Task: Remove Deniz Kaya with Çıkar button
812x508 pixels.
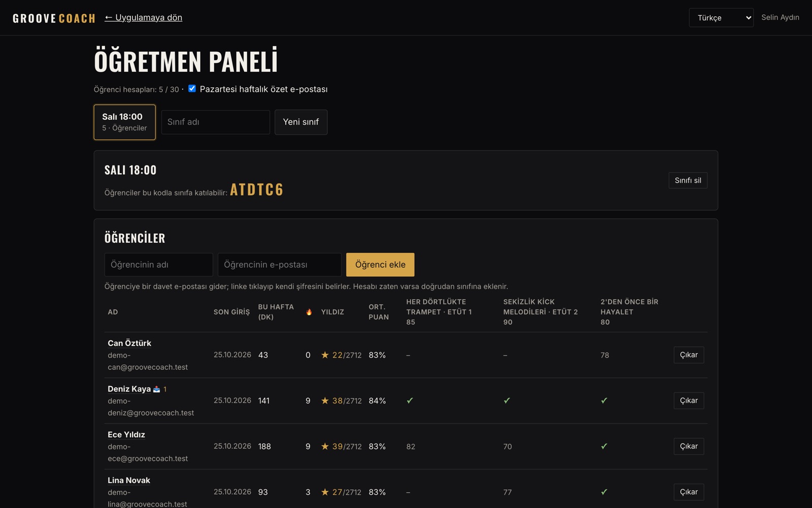Action: [689, 401]
